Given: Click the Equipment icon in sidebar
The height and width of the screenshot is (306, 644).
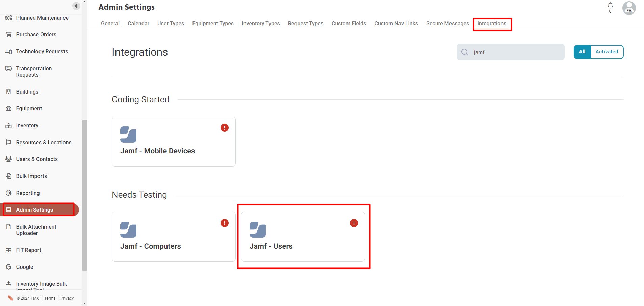Looking at the screenshot, I should 9,108.
